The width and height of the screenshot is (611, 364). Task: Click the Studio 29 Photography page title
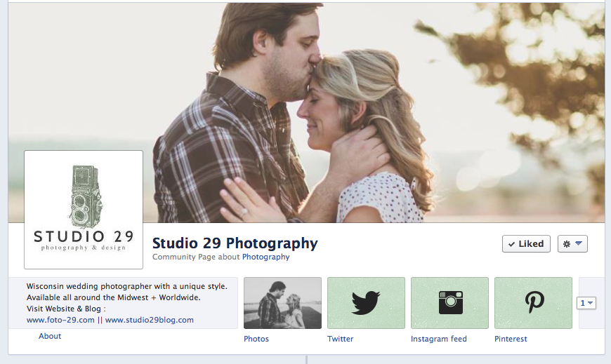[235, 243]
